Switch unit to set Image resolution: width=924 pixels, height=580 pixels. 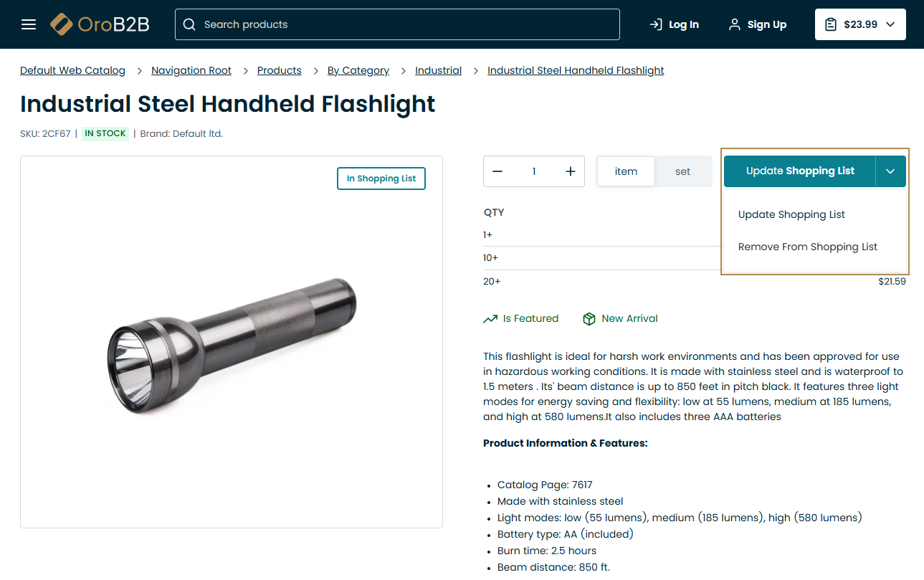pos(682,171)
